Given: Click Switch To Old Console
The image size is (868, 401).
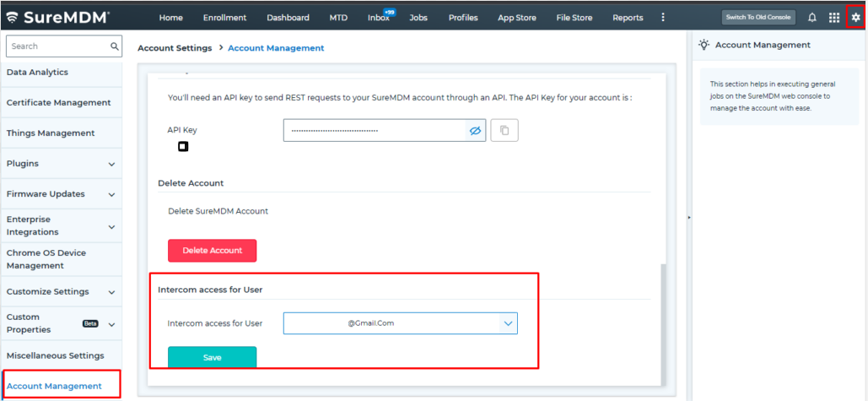Looking at the screenshot, I should pos(758,17).
